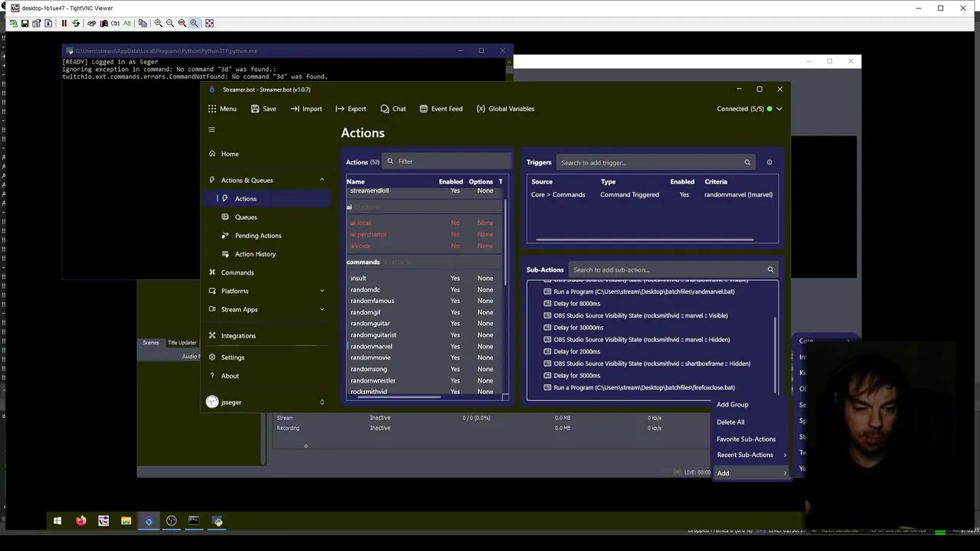Show TightVNC connection info icon

click(x=48, y=24)
